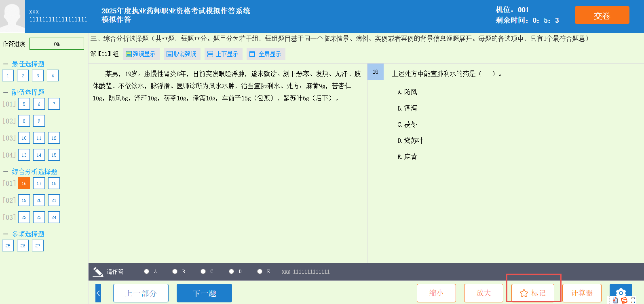Click the 取消强调 remove highlight icon
This screenshot has width=644, height=304.
[x=169, y=54]
